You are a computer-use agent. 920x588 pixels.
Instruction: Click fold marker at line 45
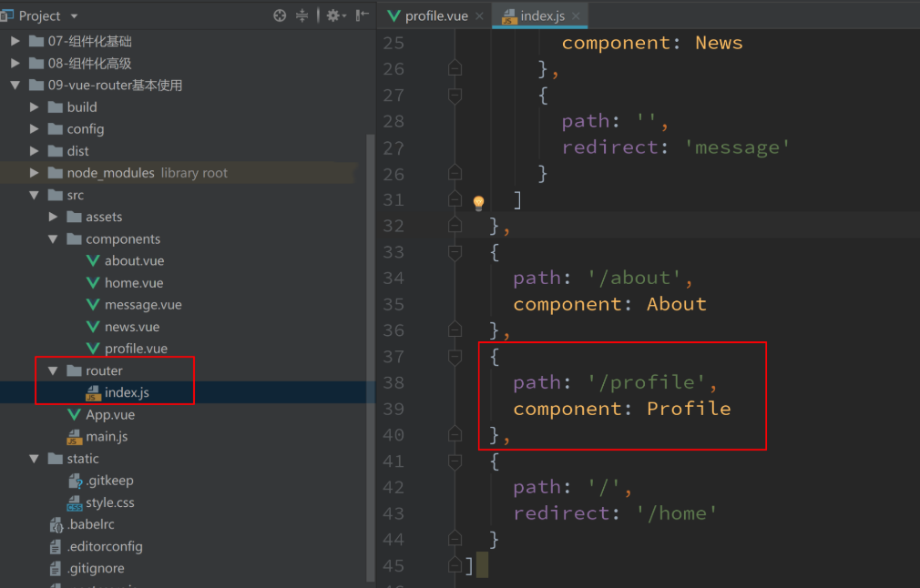point(455,565)
